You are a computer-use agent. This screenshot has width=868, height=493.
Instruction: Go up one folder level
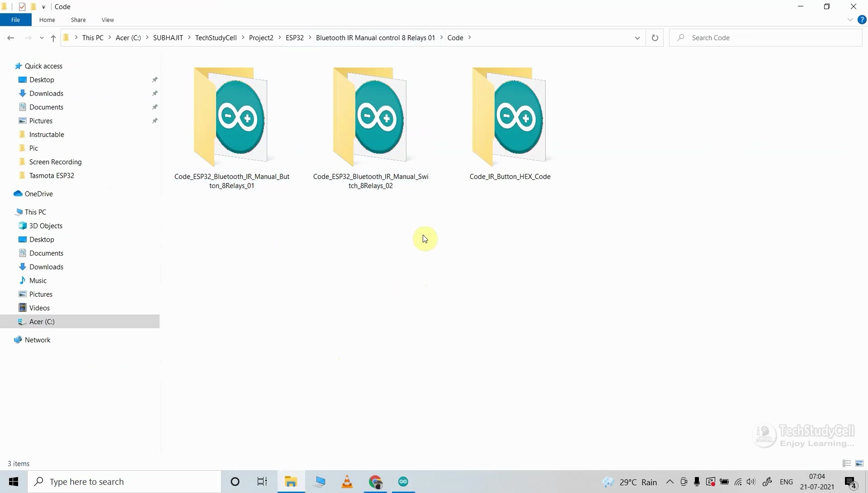click(53, 38)
